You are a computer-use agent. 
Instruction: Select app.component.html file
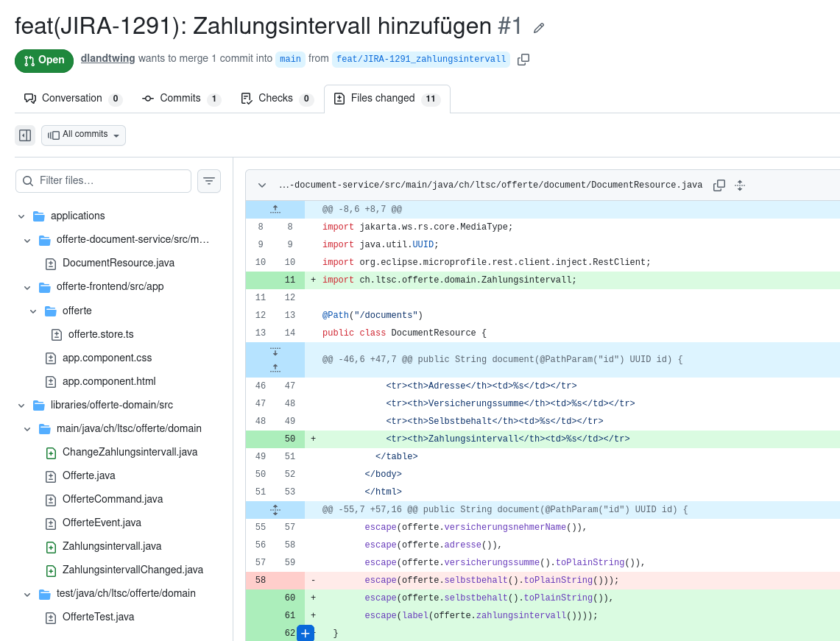(109, 381)
